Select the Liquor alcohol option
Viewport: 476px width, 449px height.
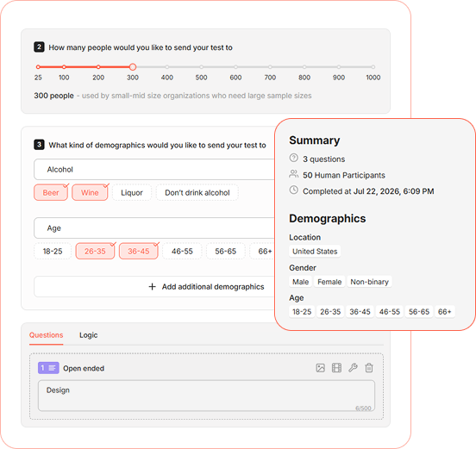tap(132, 193)
